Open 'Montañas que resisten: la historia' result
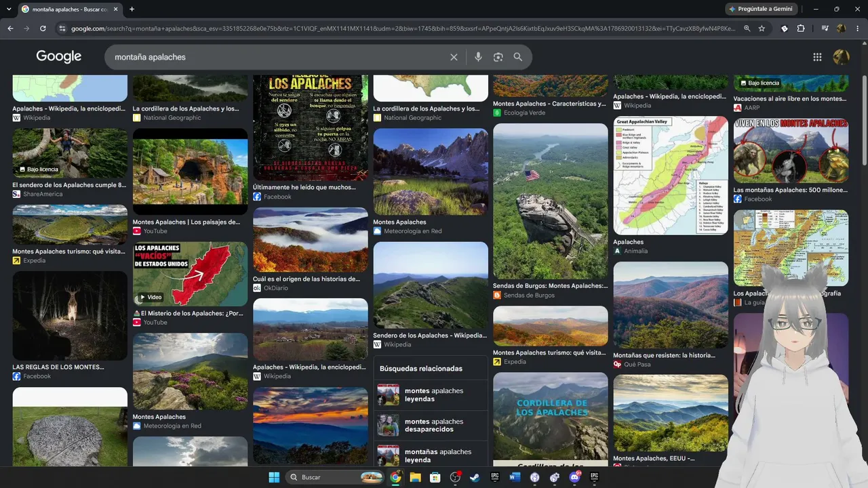Image resolution: width=868 pixels, height=488 pixels. click(665, 355)
